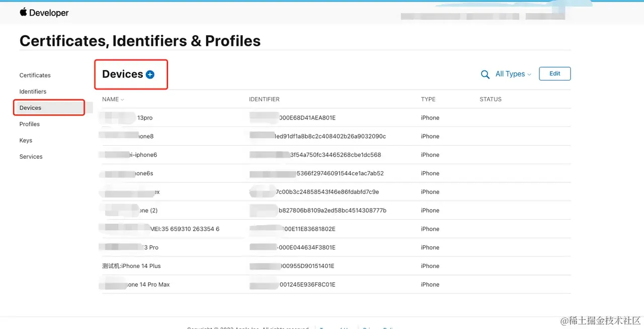Select device named ending iphone6
Viewport: 644px width, 329px height.
336,155
